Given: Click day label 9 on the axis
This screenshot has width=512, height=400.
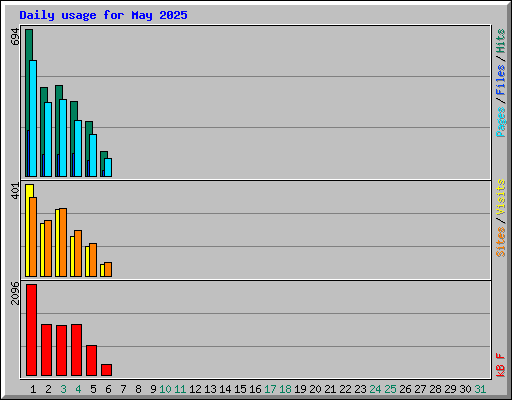Looking at the screenshot, I should [x=153, y=389].
